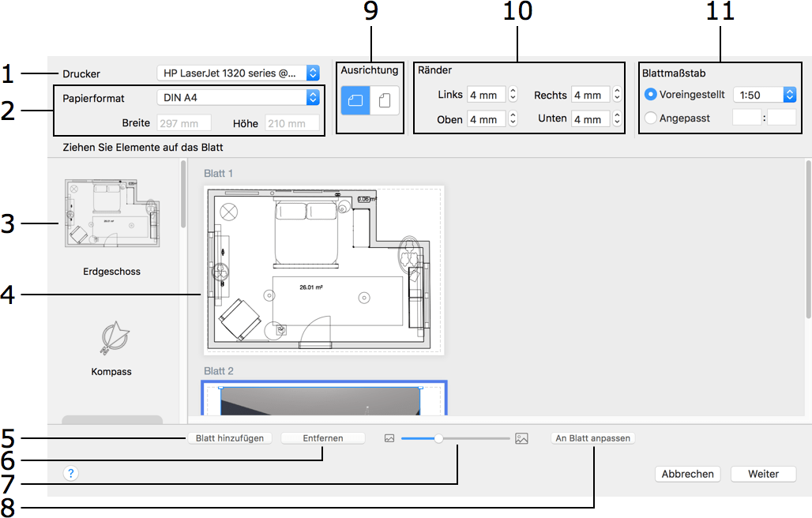Click the Kompass label text
812x518 pixels.
[111, 372]
